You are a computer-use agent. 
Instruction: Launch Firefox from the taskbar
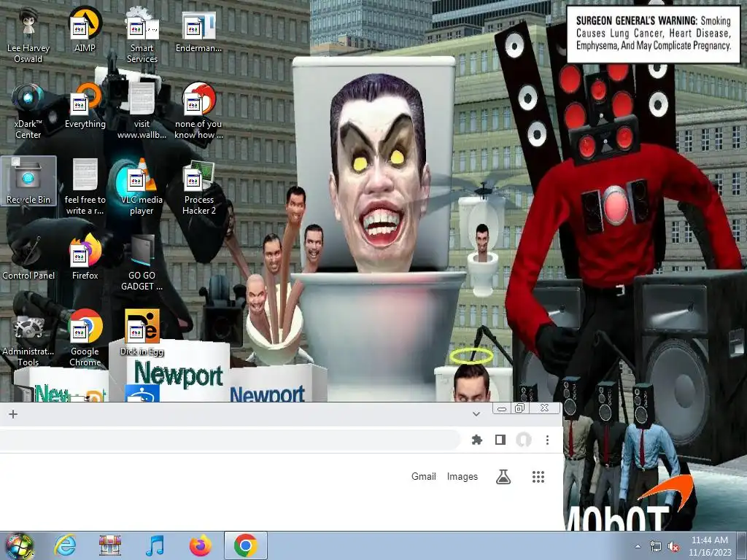pos(200,545)
